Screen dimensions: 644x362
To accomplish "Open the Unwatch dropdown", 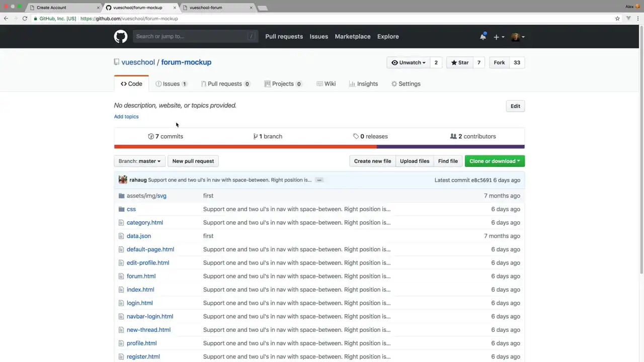I will [x=409, y=63].
